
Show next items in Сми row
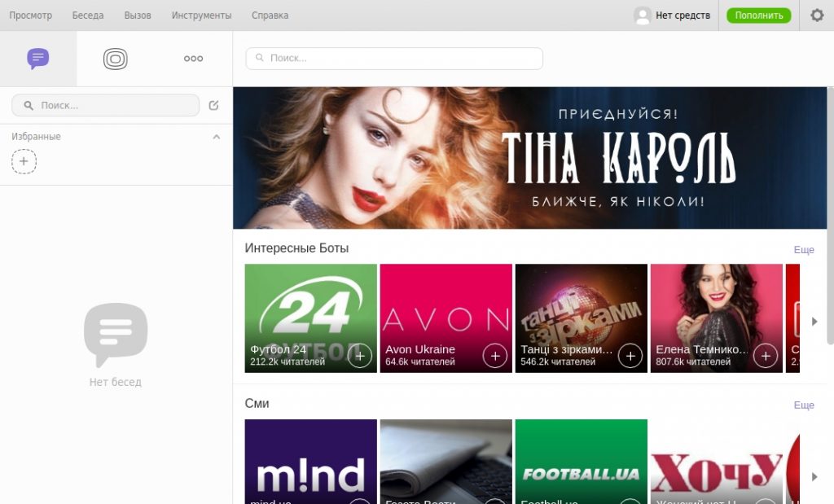point(814,477)
